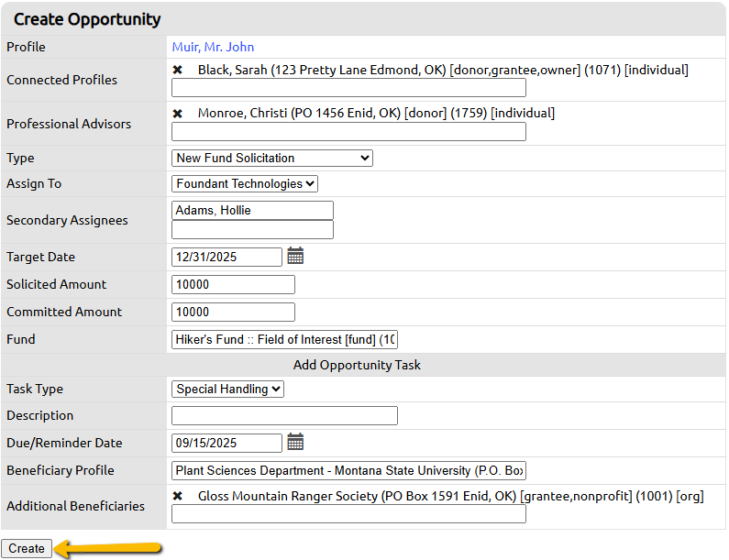Viewport: 729px width, 560px height.
Task: Click the Committed Amount label
Action: [64, 312]
